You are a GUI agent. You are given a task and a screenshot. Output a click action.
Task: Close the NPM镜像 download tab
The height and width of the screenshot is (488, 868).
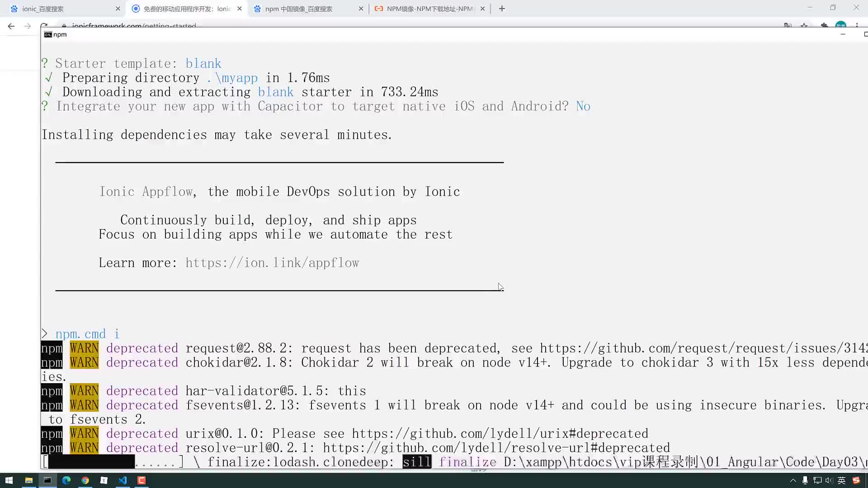pos(482,9)
